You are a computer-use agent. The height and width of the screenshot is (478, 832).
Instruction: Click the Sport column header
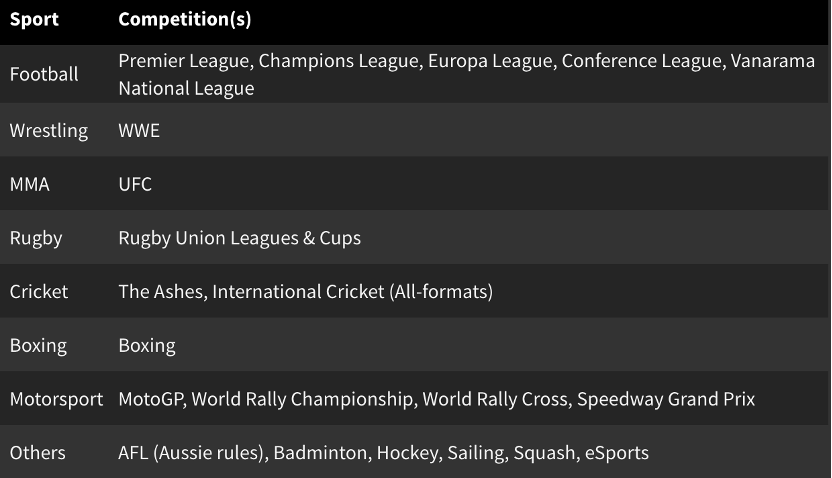click(34, 19)
